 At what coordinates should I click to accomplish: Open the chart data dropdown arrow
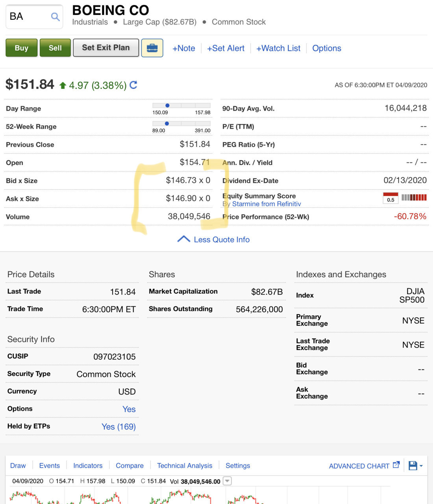coord(227,481)
